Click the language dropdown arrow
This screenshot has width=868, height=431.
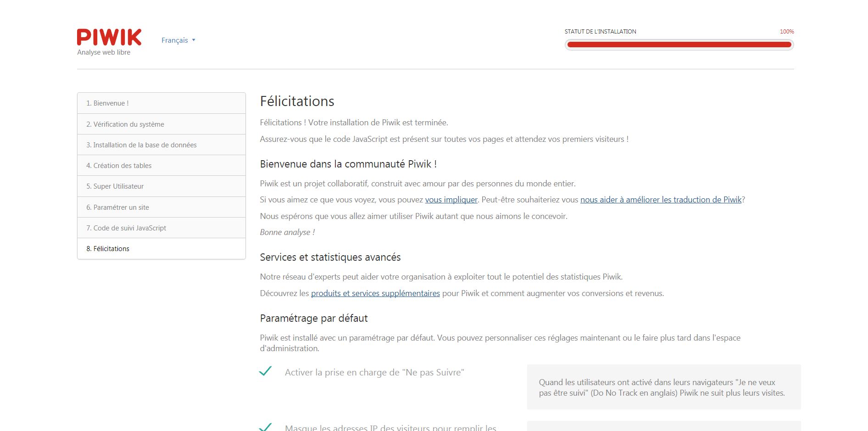click(x=194, y=40)
